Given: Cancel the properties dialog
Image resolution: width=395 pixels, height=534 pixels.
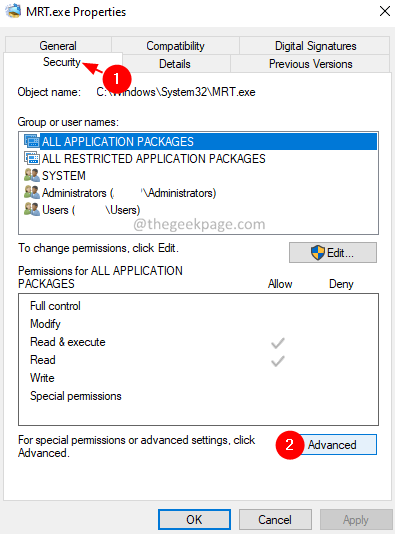Looking at the screenshot, I should (x=275, y=520).
